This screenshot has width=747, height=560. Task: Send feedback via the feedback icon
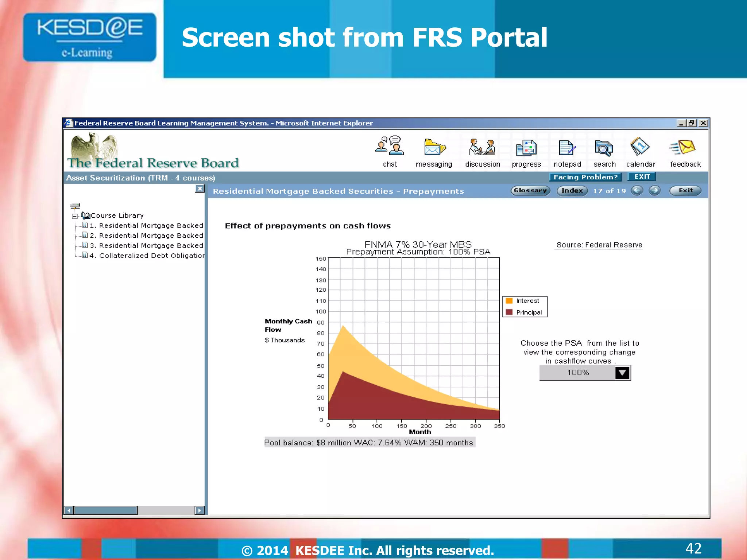(x=683, y=147)
